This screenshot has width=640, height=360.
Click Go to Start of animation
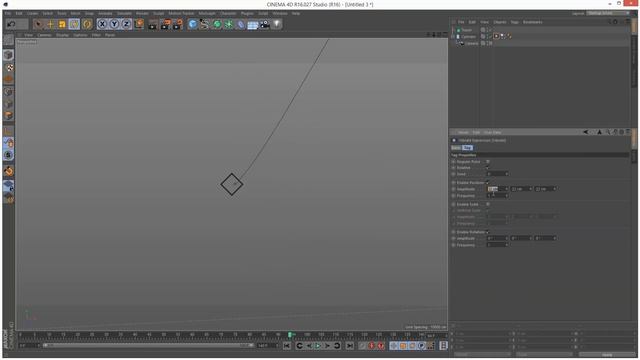click(287, 346)
